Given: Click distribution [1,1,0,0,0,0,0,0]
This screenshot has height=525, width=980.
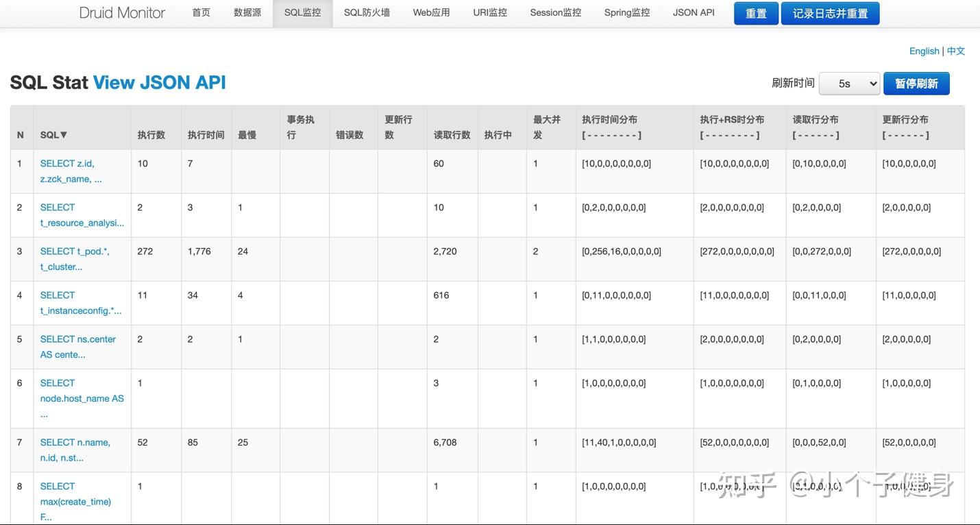Looking at the screenshot, I should (614, 339).
